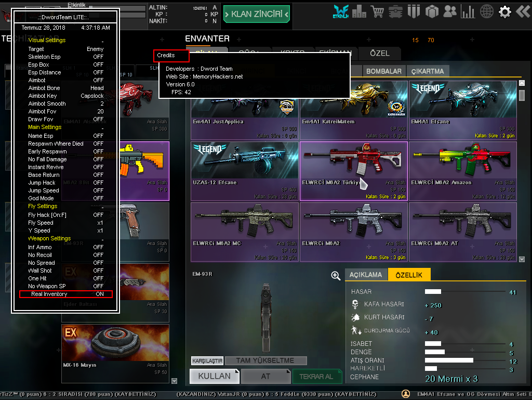532x400 pixels.
Task: Click the KURT HASARI wolf icon
Action: (355, 317)
